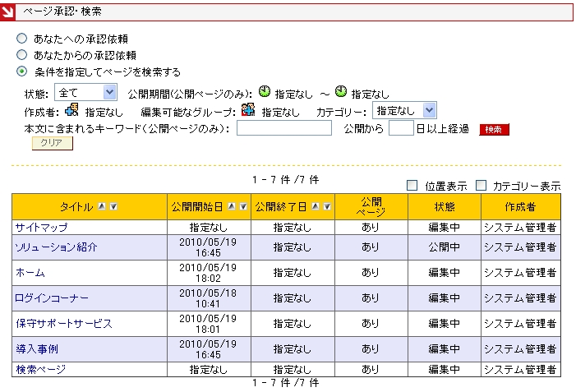The height and width of the screenshot is (392, 576).
Task: Enable the 位置表示 checkbox
Action: click(x=412, y=186)
